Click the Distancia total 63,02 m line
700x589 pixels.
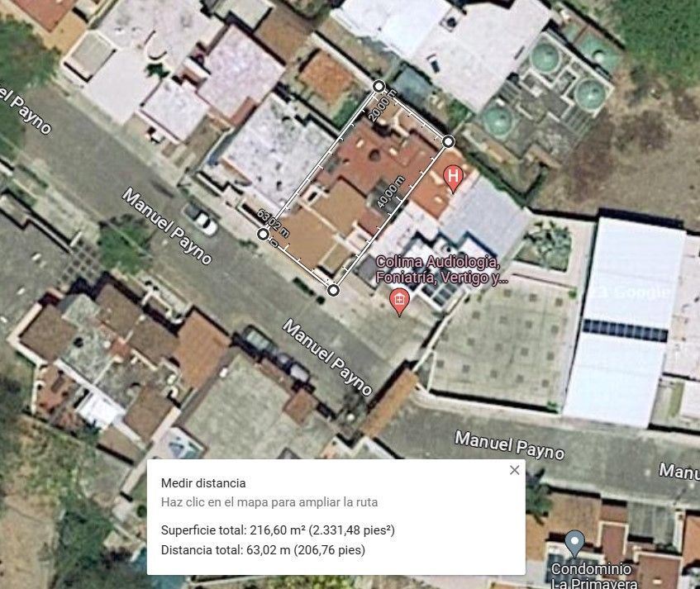(263, 549)
